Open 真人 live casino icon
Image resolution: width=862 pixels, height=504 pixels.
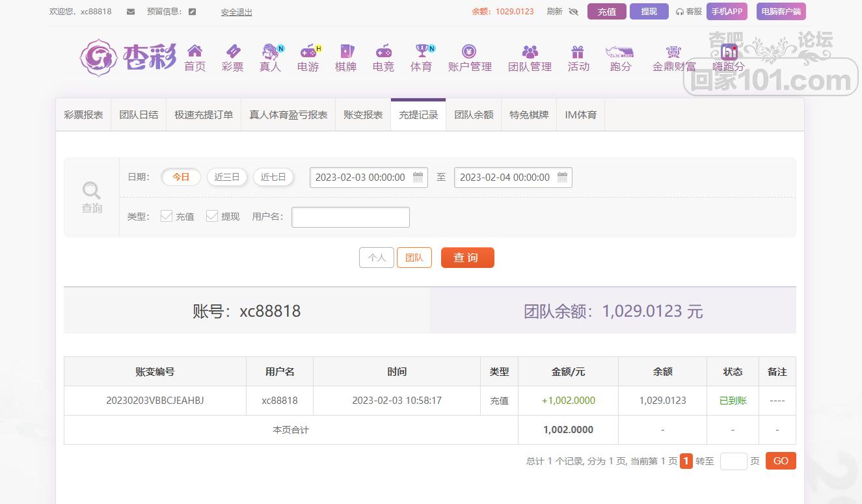270,51
